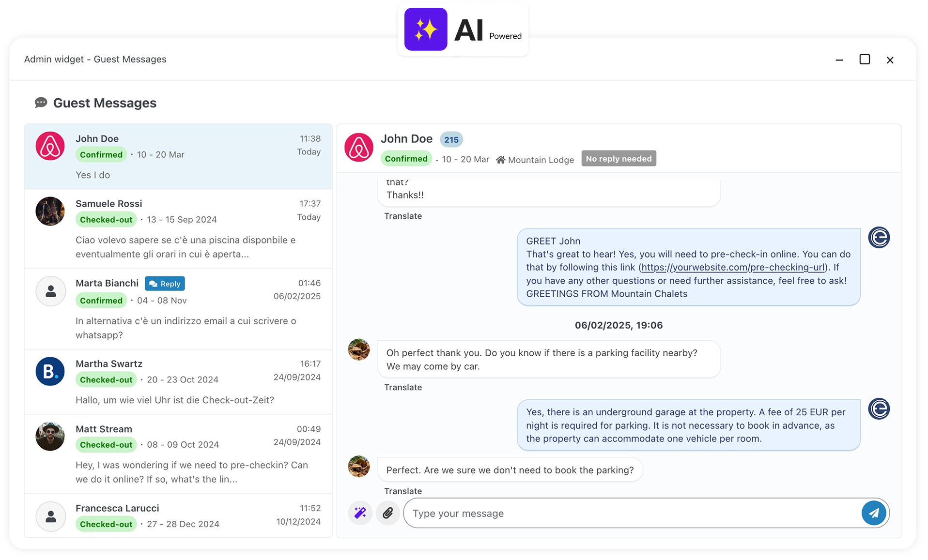Close the Admin widget window
This screenshot has width=928, height=560.
[890, 60]
